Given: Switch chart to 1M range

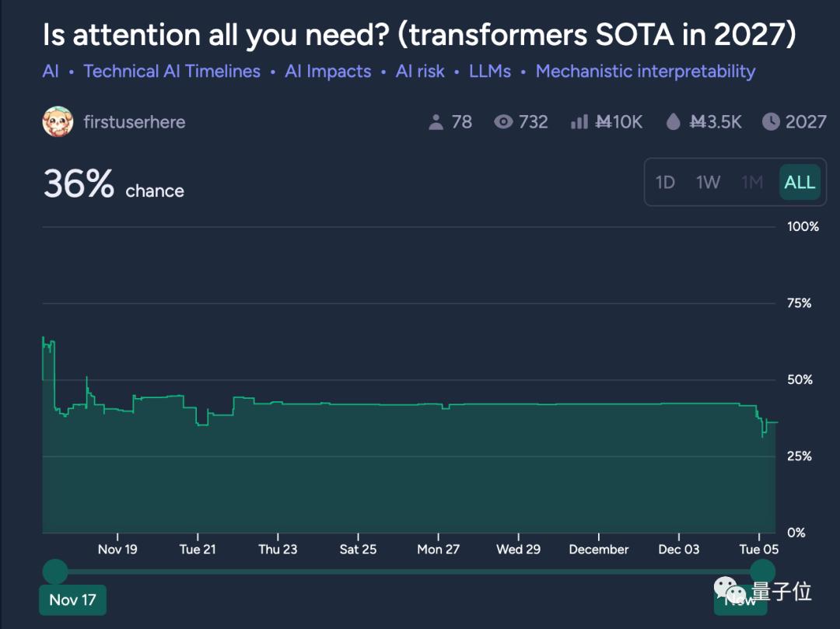Looking at the screenshot, I should pyautogui.click(x=752, y=183).
